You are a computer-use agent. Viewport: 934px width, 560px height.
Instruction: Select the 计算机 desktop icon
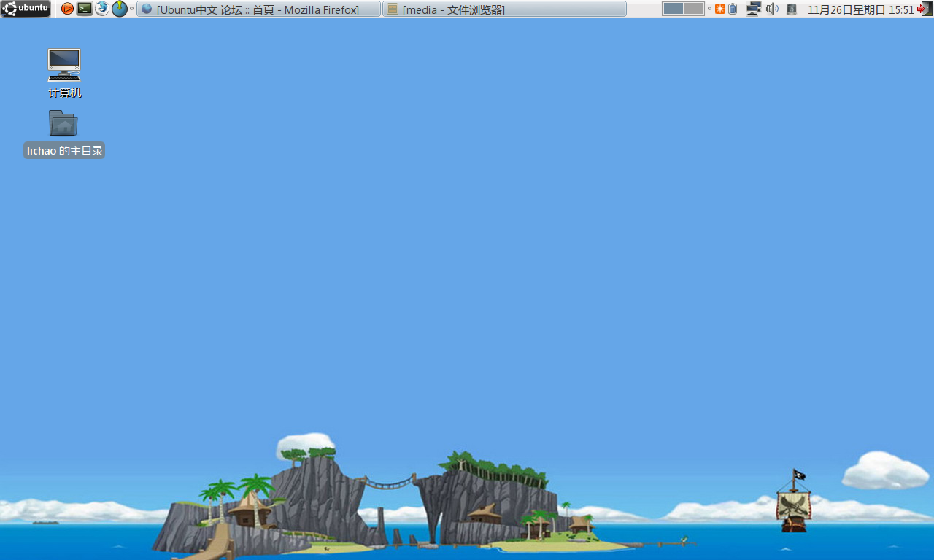[64, 73]
